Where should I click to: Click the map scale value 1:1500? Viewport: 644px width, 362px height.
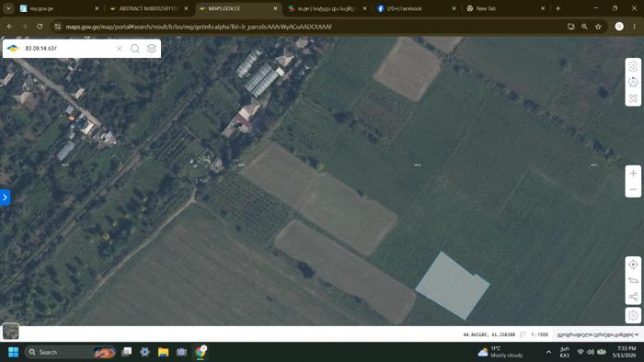[x=539, y=334]
